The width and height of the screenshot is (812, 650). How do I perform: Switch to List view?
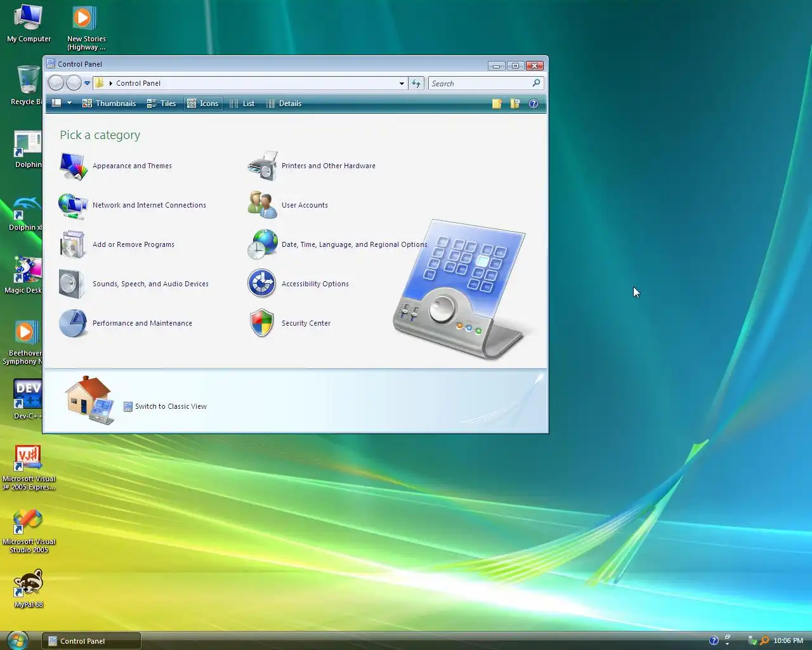[242, 103]
